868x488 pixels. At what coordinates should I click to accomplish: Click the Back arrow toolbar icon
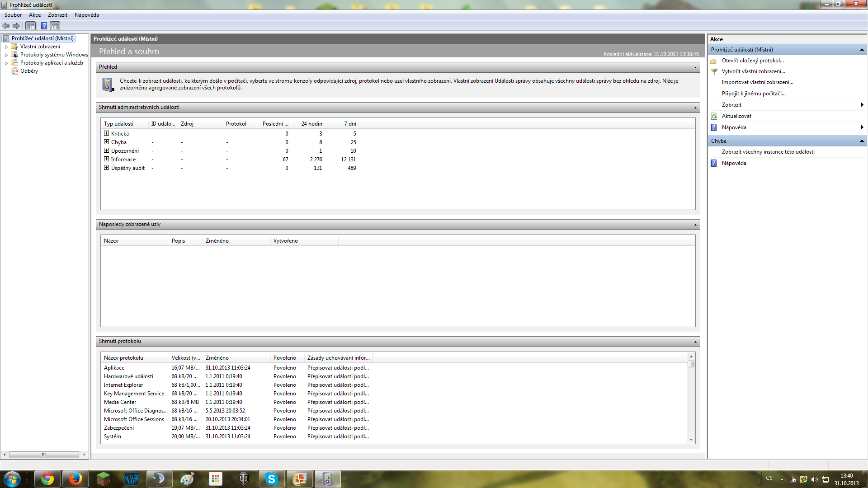(6, 26)
